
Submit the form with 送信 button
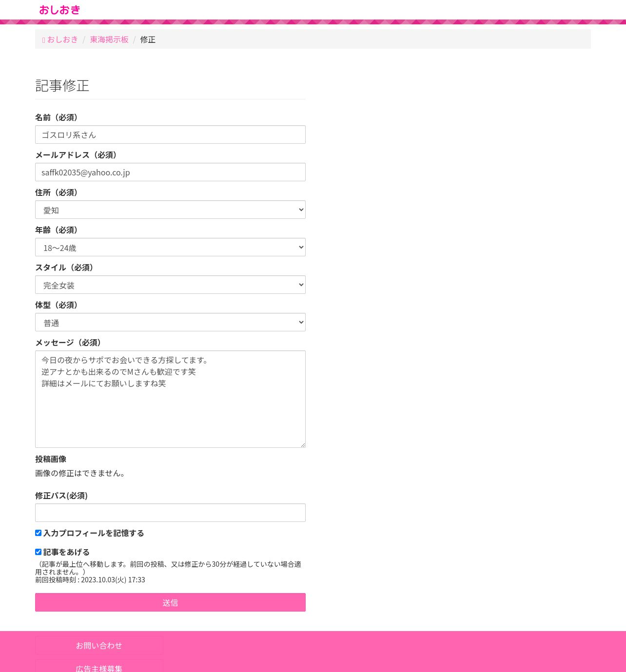coord(170,602)
